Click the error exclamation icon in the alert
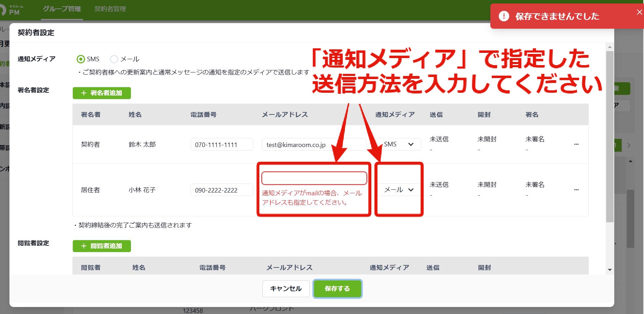Viewport: 644px width, 314px height. coord(504,16)
